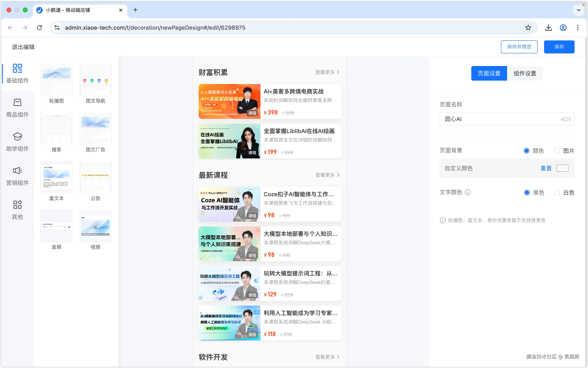Image resolution: width=588 pixels, height=368 pixels.
Task: Switch to the 页面设置 tab
Action: 489,73
